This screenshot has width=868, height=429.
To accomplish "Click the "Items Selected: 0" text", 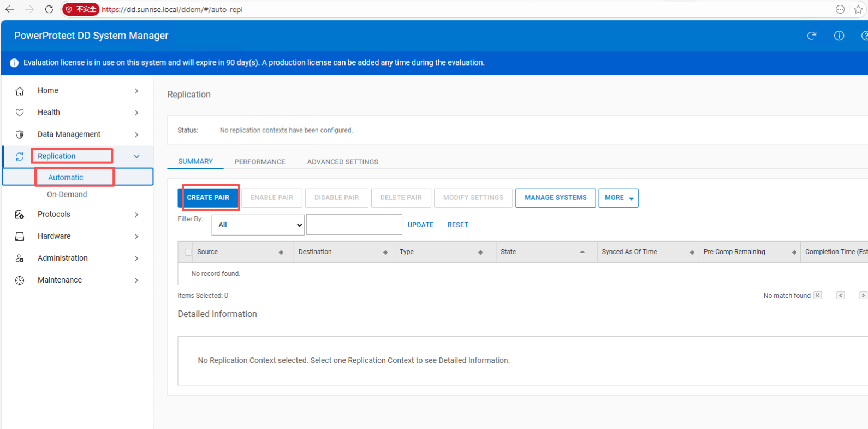I will 203,296.
